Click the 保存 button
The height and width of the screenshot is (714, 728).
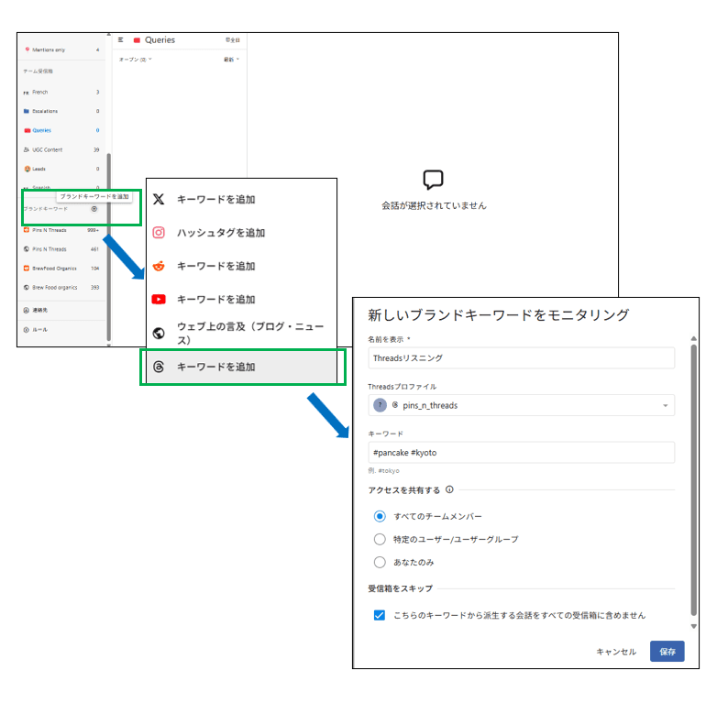tap(667, 652)
